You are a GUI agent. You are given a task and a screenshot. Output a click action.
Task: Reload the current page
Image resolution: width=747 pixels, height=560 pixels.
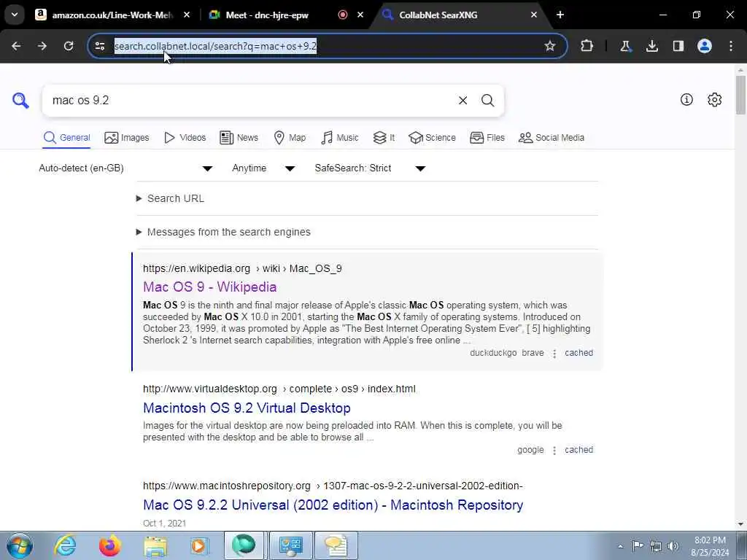(x=69, y=46)
